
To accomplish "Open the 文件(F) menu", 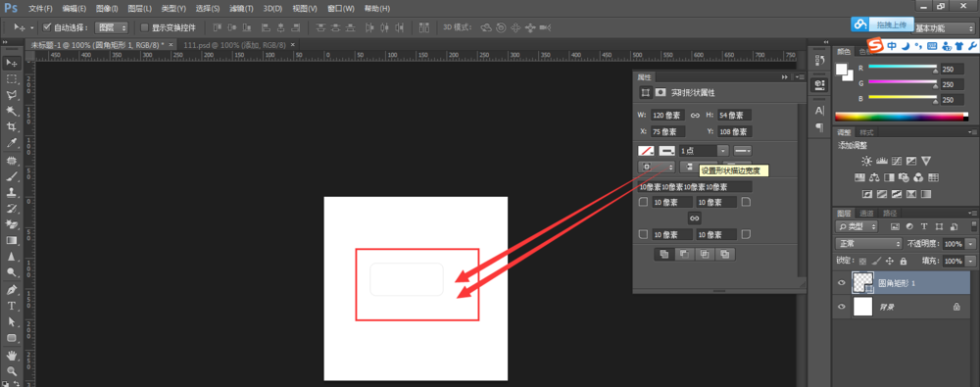I will 40,9.
